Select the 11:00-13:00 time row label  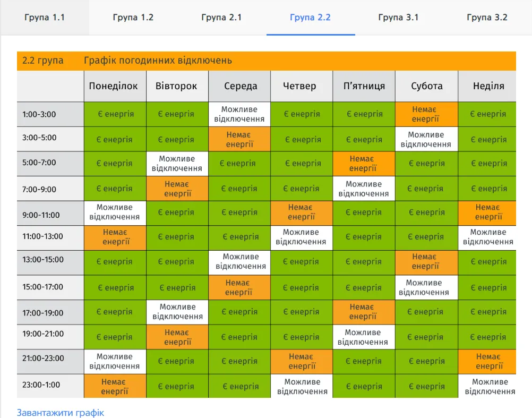[42, 237]
